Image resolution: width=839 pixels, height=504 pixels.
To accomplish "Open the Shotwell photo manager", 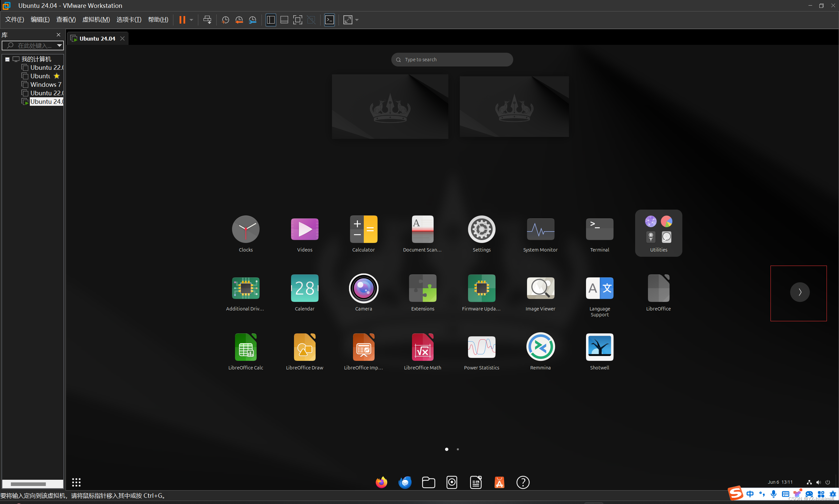I will click(x=599, y=347).
